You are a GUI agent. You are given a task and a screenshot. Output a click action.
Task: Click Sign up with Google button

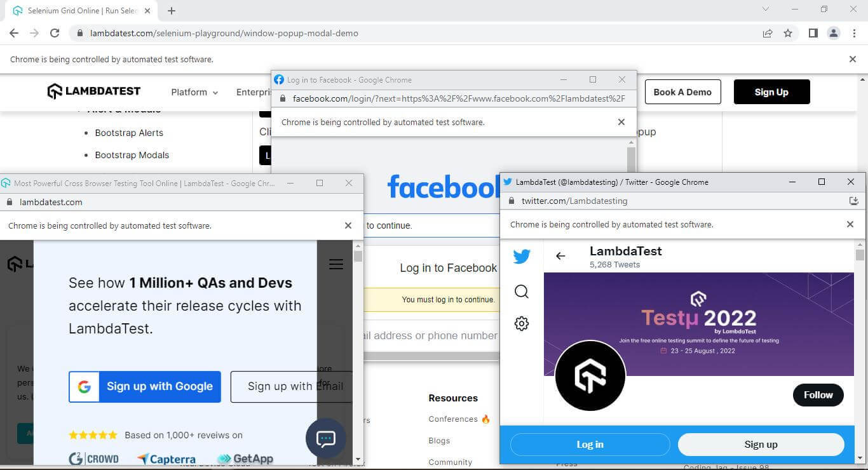click(x=145, y=387)
